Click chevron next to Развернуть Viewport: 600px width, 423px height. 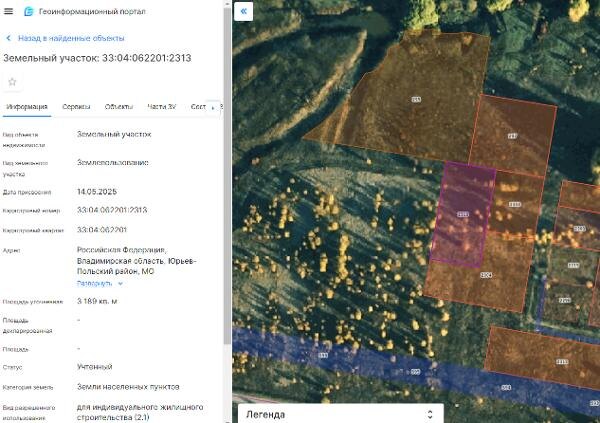tap(121, 284)
